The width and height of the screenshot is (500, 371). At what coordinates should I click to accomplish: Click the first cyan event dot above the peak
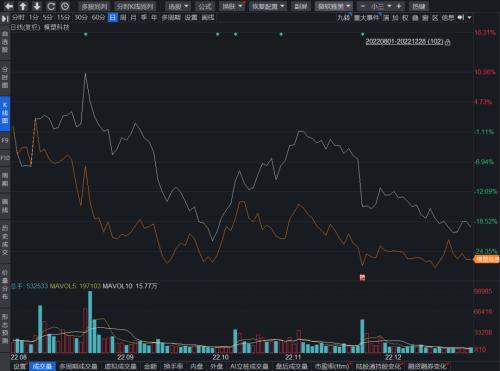click(86, 34)
